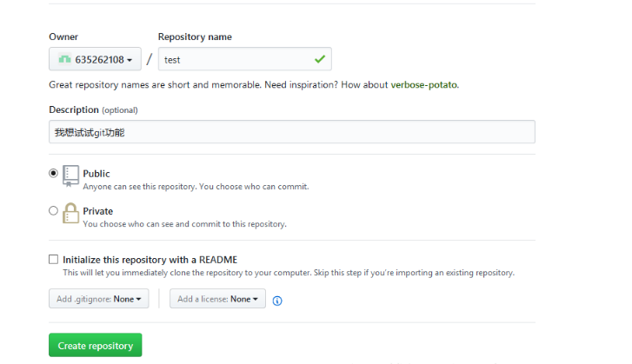Select the Private radio button
Image resolution: width=632 pixels, height=364 pixels.
tap(53, 210)
